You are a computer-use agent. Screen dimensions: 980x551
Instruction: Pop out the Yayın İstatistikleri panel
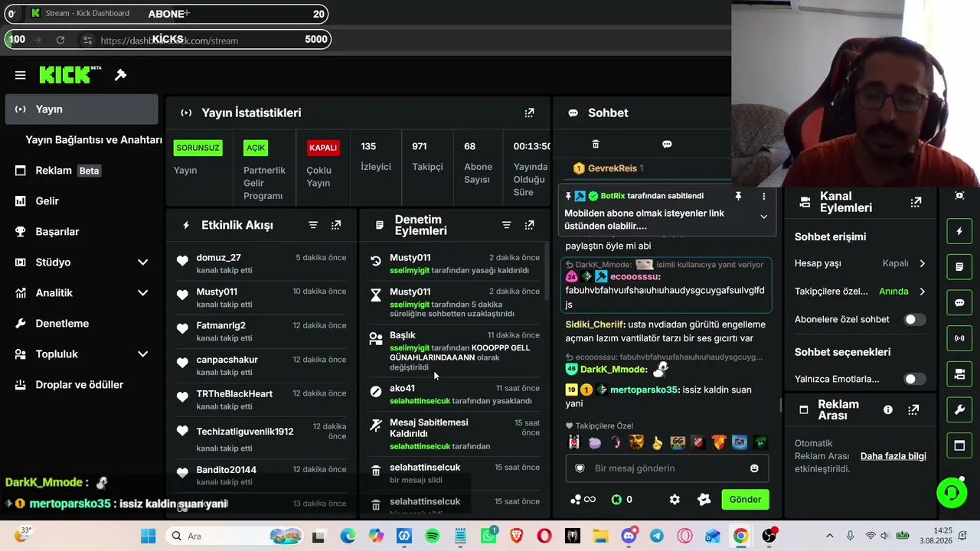coord(529,112)
